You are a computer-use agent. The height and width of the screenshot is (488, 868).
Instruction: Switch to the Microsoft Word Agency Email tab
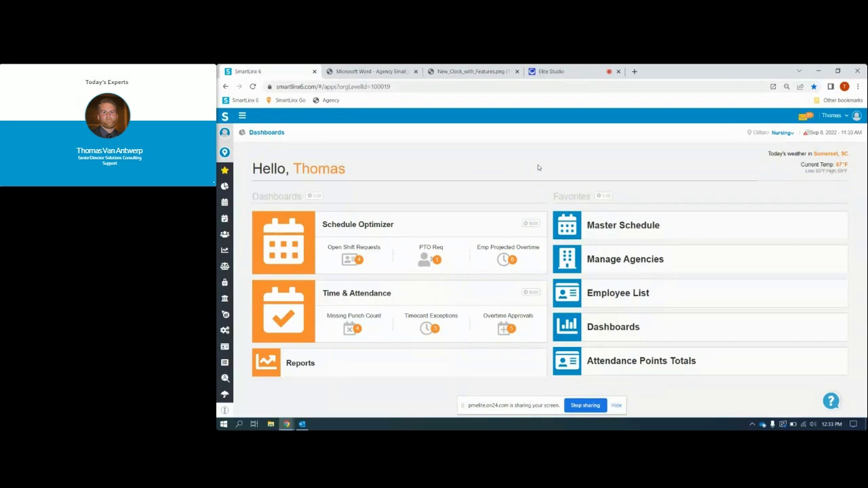click(x=370, y=71)
